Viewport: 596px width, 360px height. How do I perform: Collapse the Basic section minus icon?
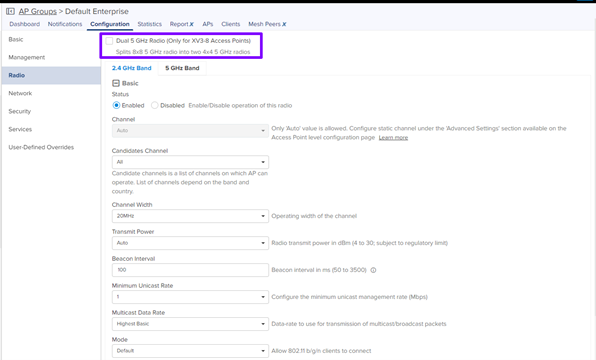tap(116, 83)
